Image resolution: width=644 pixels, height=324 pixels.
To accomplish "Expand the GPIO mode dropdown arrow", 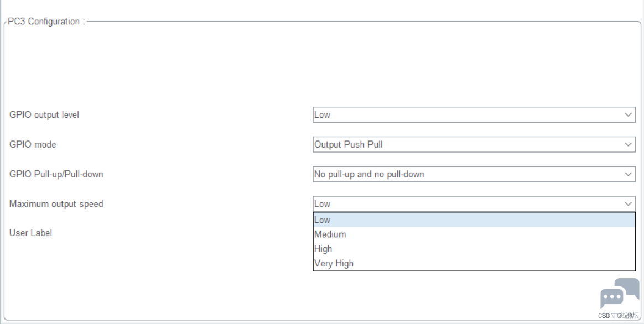I will pos(628,144).
